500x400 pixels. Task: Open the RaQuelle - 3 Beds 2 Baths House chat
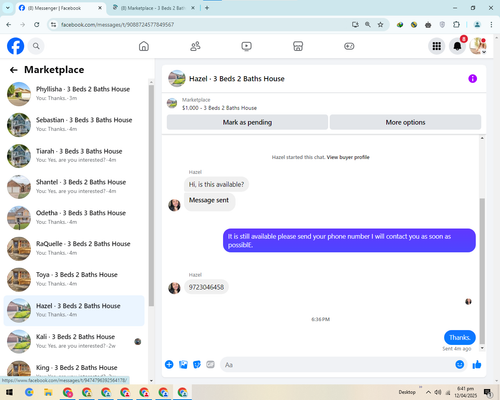[x=74, y=248]
